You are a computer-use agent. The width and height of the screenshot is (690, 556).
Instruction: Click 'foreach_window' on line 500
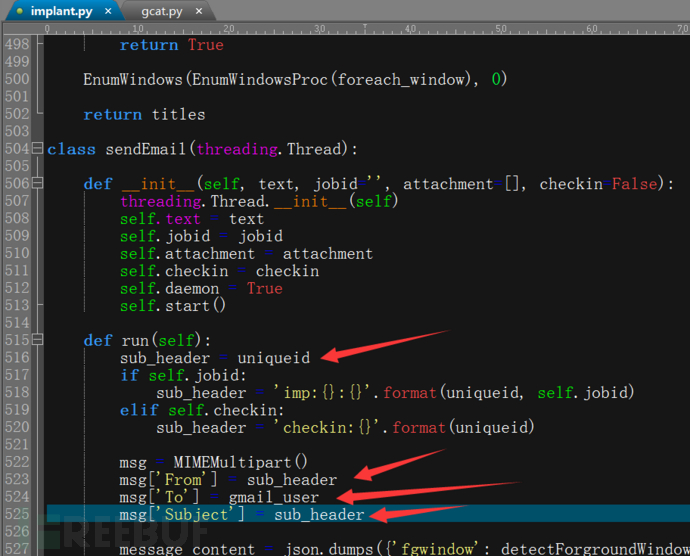(x=401, y=79)
